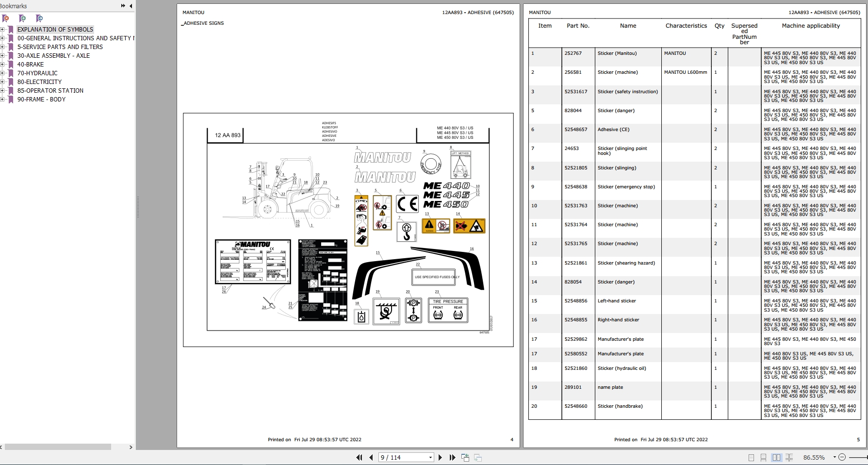Image resolution: width=868 pixels, height=465 pixels.
Task: Click the add new bookmark icon
Action: pos(22,18)
